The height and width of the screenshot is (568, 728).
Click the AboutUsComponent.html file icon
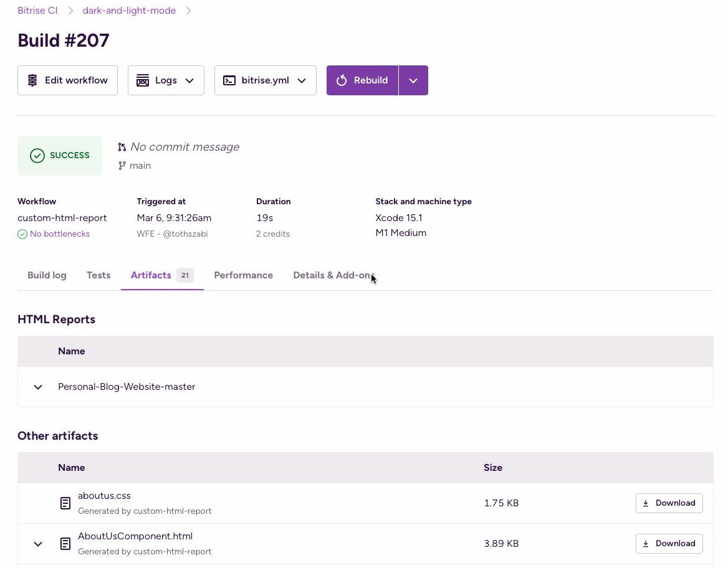65,544
